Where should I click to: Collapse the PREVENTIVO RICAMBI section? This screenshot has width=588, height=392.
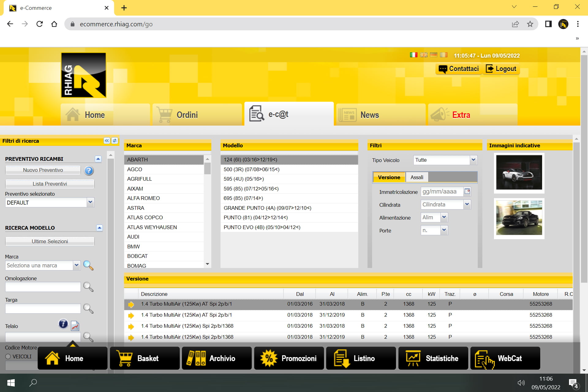click(98, 159)
